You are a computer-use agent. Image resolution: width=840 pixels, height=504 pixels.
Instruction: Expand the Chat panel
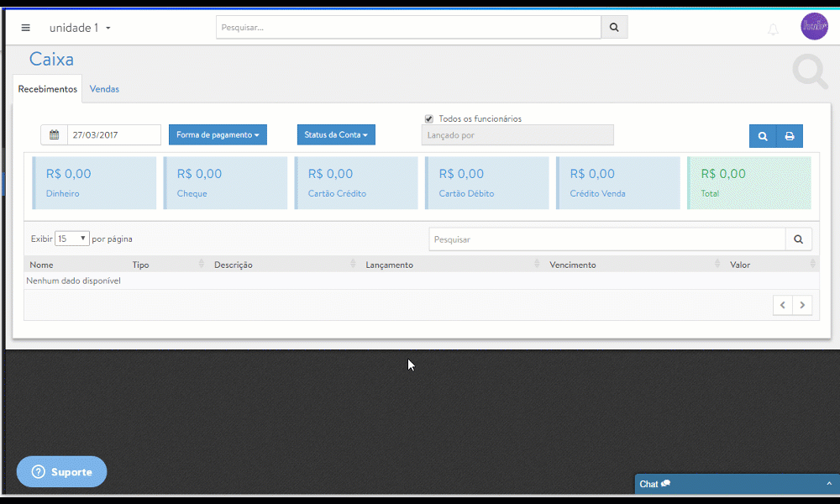point(736,484)
